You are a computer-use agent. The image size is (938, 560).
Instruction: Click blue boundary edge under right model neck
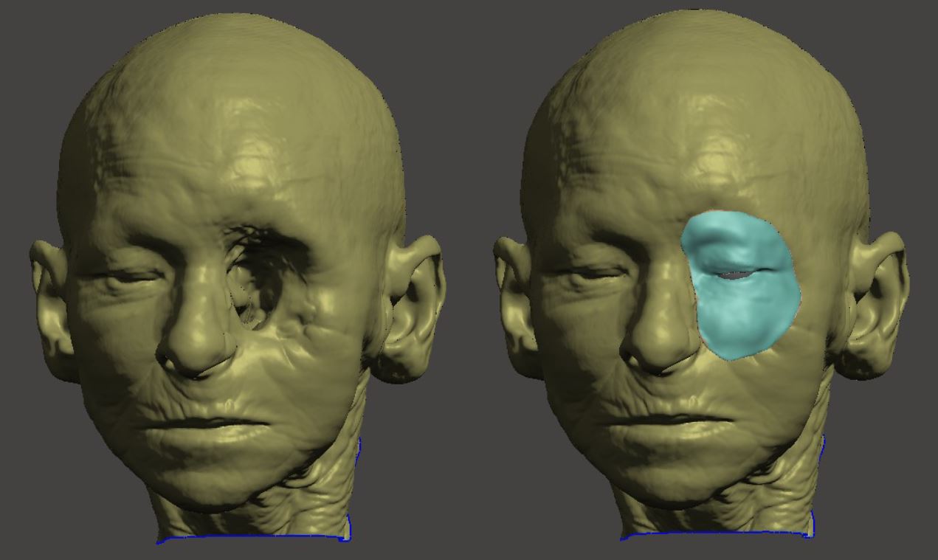tap(716, 533)
